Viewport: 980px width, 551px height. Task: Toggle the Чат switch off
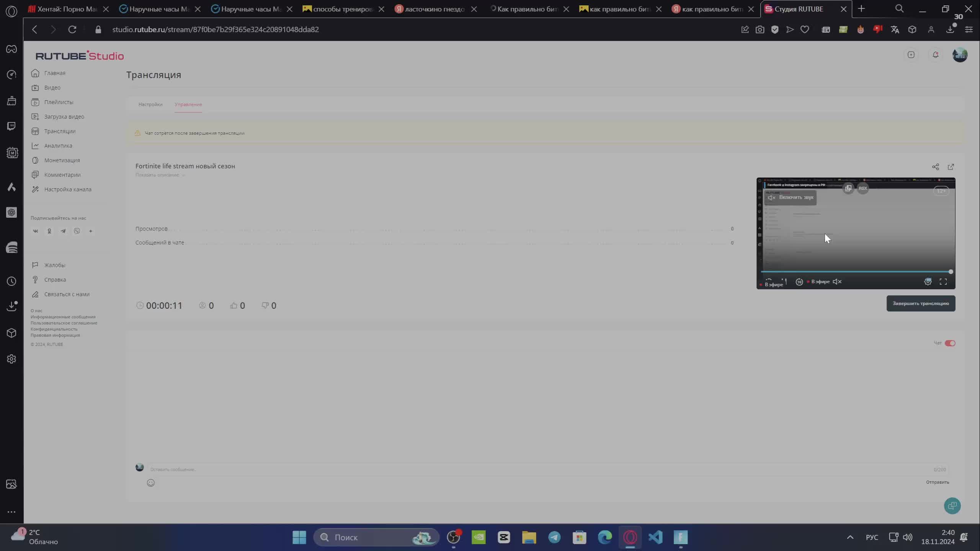coord(950,343)
